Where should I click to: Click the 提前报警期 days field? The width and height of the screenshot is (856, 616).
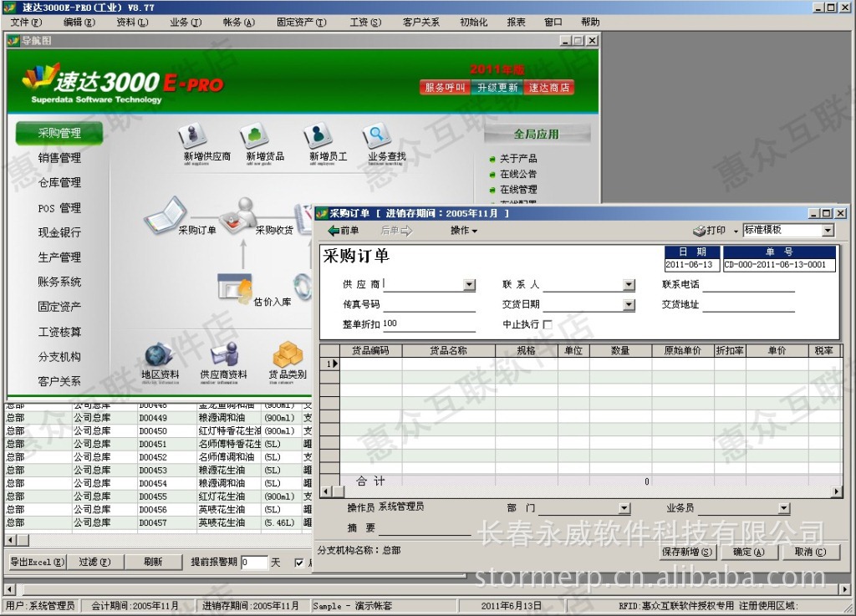(x=254, y=563)
